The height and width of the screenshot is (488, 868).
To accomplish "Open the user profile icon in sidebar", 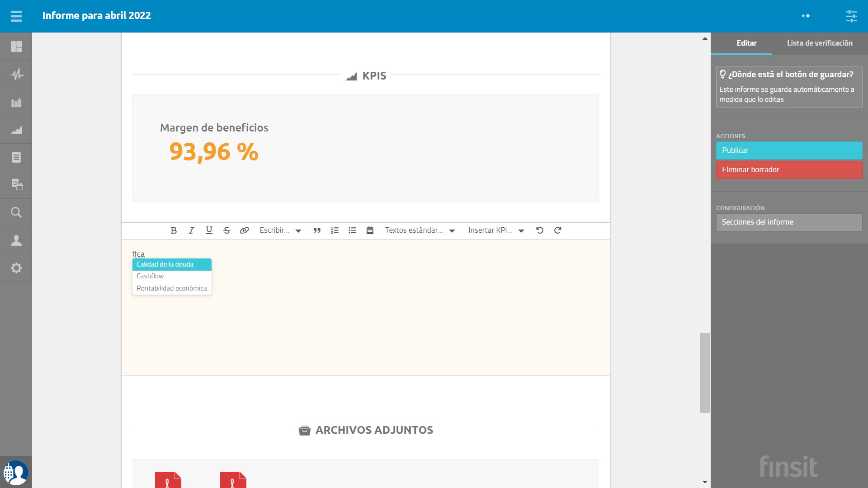I will coord(16,240).
